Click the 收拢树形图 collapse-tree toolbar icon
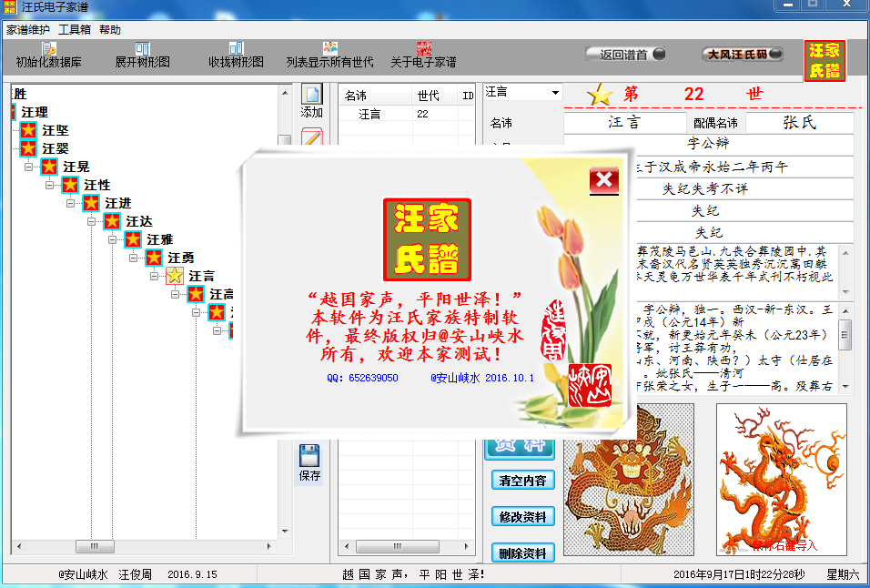 [x=238, y=50]
